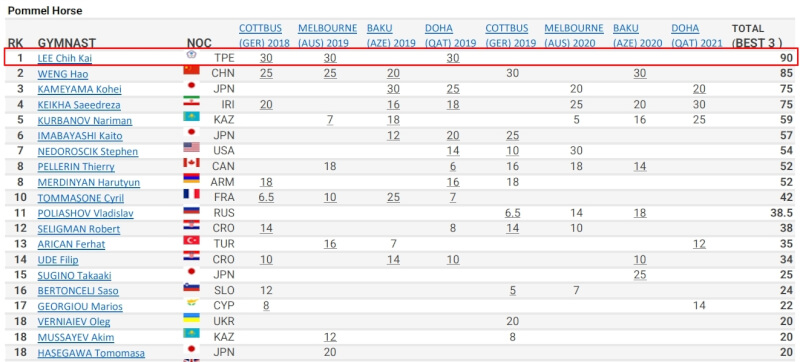Click LEE Chih Kai's Cottbus 2018 score 30
The width and height of the screenshot is (800, 362).
pos(266,58)
